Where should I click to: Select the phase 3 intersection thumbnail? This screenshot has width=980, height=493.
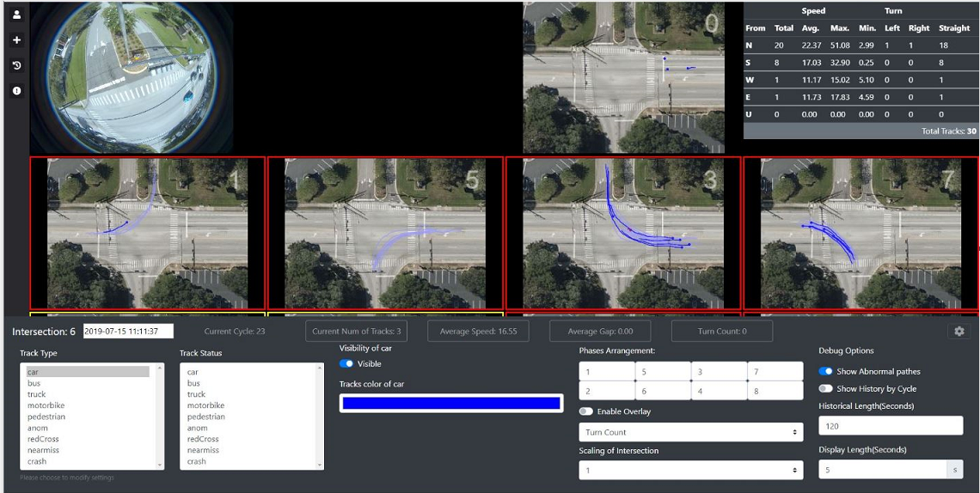623,233
